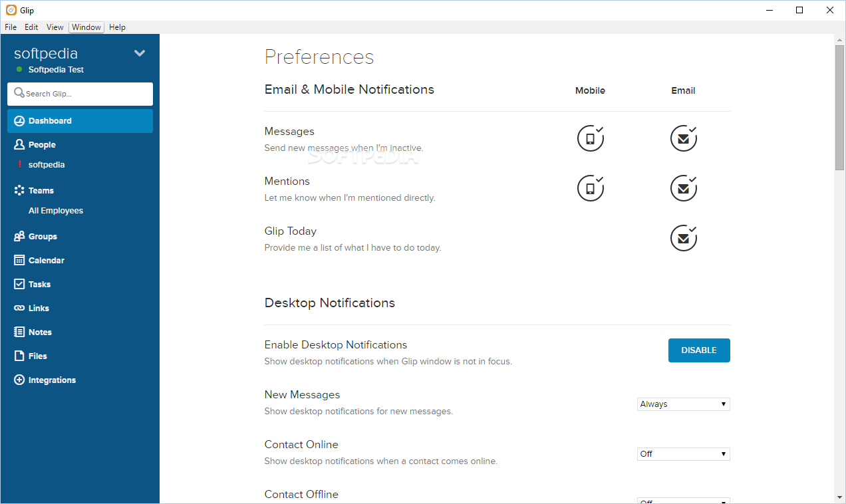
Task: Open the All Employees team
Action: point(56,211)
